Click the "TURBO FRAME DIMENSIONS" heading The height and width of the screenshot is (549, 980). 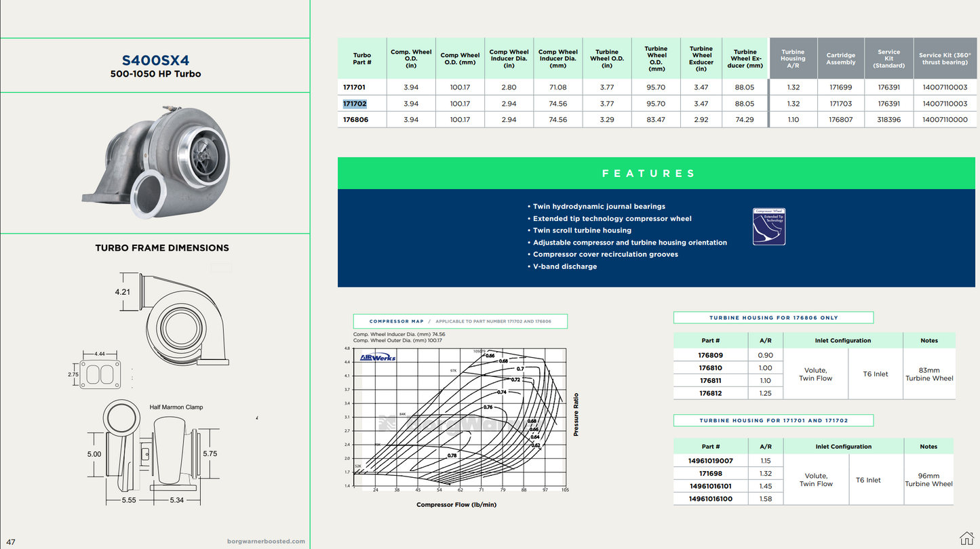pyautogui.click(x=162, y=248)
